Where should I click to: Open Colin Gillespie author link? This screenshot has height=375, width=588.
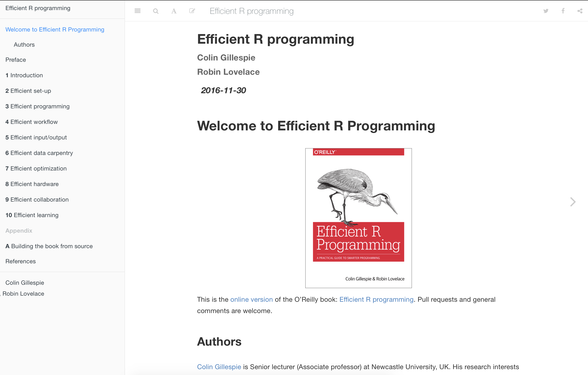tap(219, 367)
